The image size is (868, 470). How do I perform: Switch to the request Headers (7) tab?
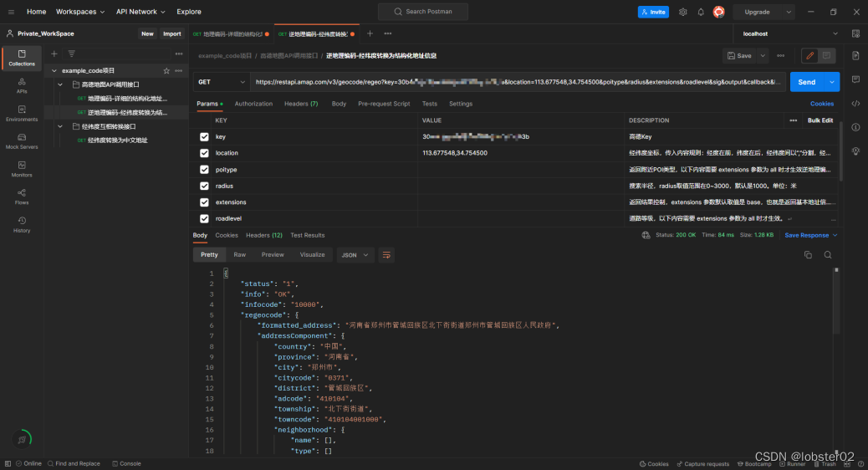tap(300, 104)
